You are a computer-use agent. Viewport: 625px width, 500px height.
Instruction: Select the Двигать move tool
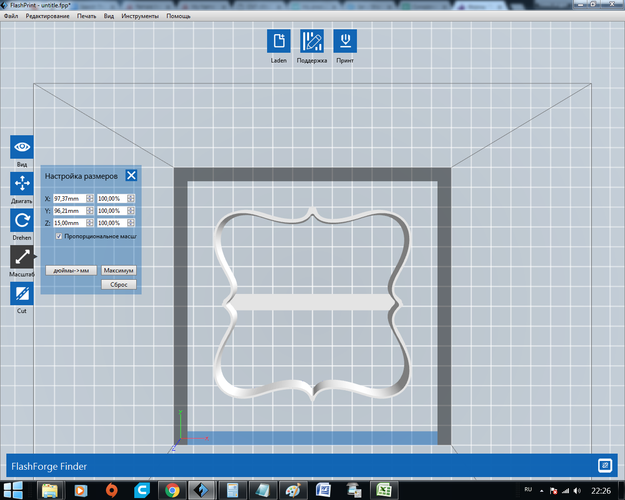coord(22,184)
